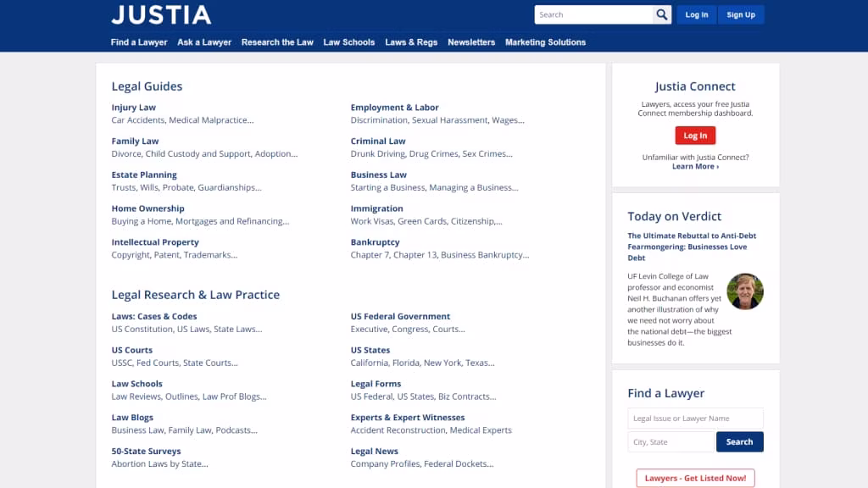
Task: Open the Find a Lawyer menu
Action: pos(139,42)
